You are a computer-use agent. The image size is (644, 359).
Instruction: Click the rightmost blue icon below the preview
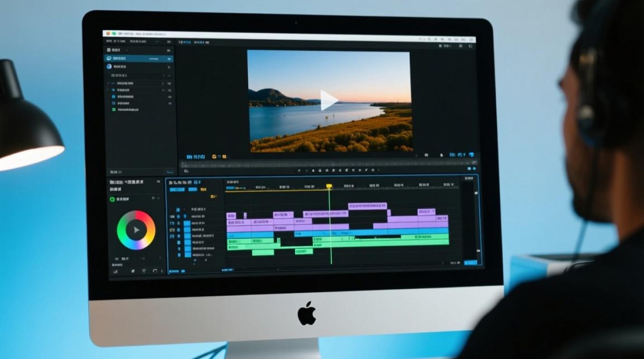coord(471,155)
